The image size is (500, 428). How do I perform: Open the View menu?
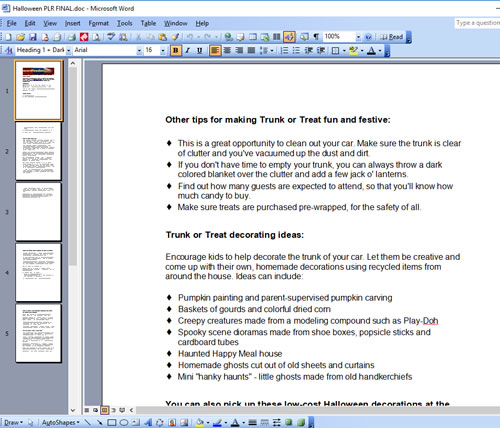click(50, 23)
